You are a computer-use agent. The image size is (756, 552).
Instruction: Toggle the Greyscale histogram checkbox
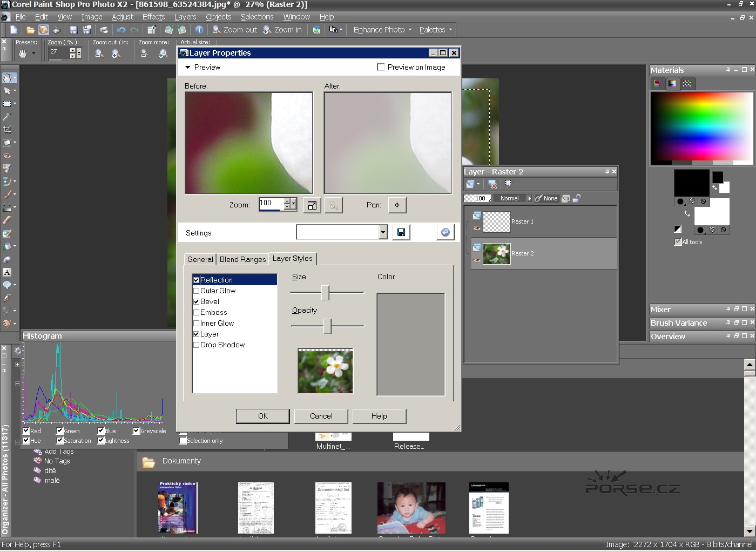coord(137,431)
